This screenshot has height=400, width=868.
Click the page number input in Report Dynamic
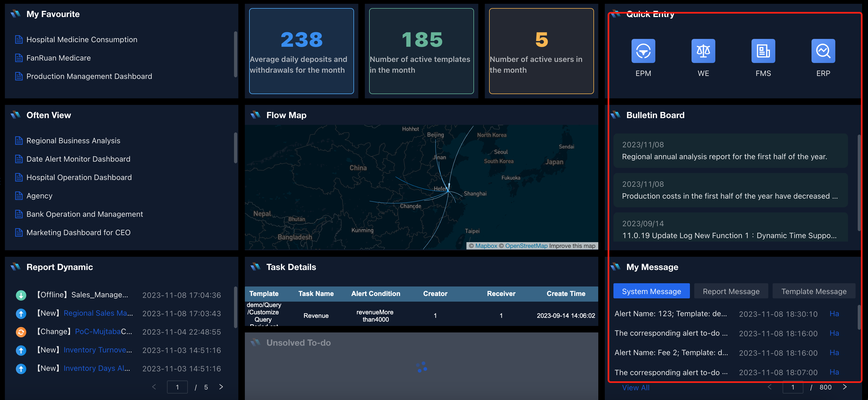coord(177,387)
